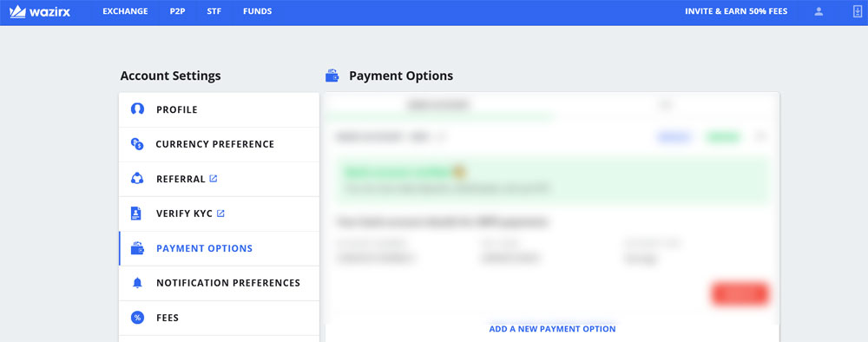868x342 pixels.
Task: Click the Currency Preference coin icon
Action: [x=137, y=144]
